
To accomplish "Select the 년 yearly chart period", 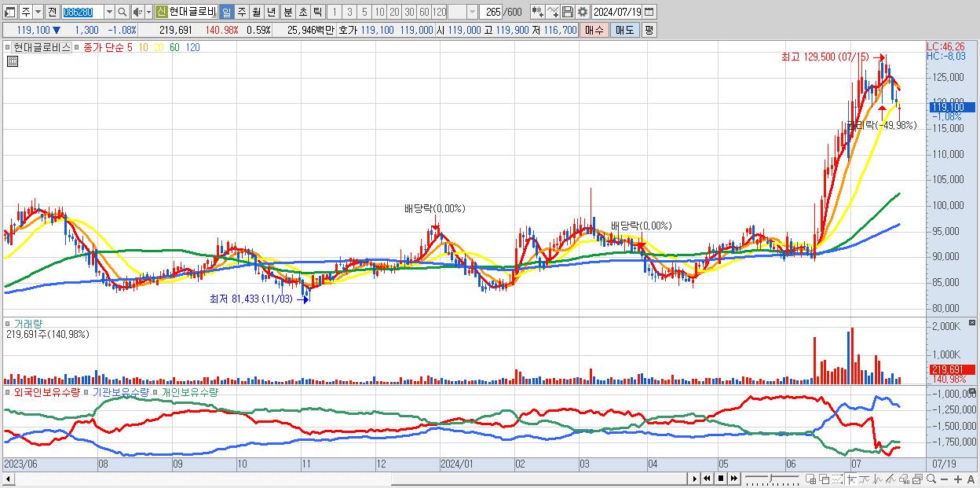I will tap(271, 13).
